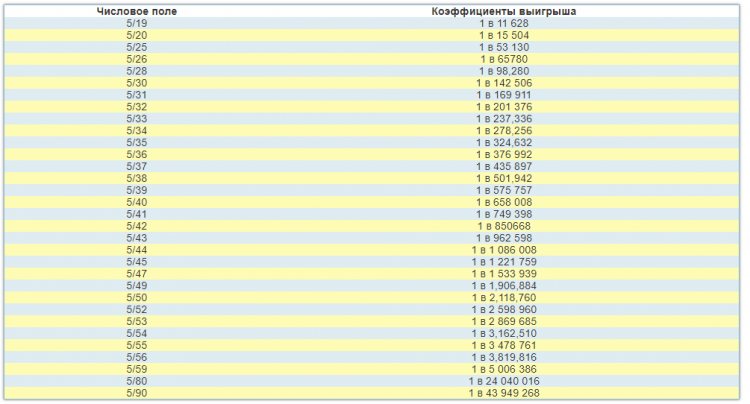Select the value '1 в 65780'
Screen dimensions: 750x404
pyautogui.click(x=504, y=59)
